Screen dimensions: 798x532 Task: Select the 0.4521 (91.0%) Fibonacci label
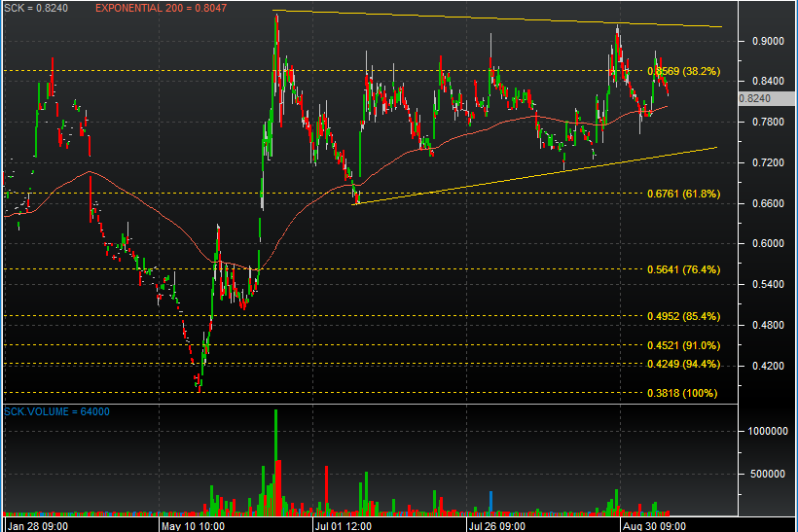(683, 345)
